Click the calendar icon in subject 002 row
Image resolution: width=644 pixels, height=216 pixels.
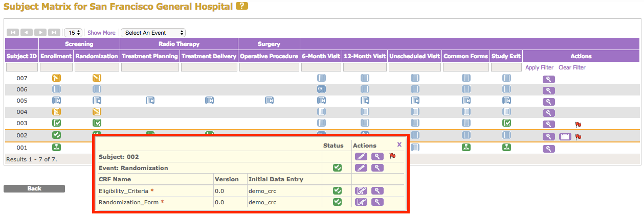click(565, 136)
